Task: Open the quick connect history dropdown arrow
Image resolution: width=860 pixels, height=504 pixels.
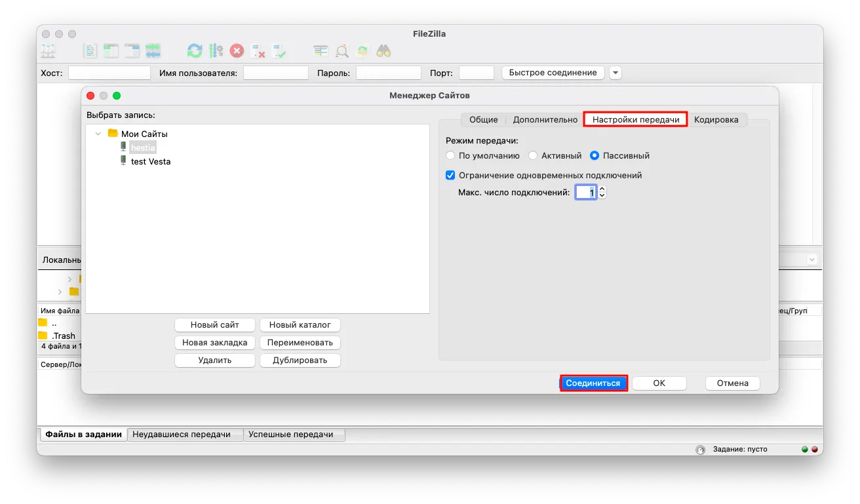Action: pos(615,73)
